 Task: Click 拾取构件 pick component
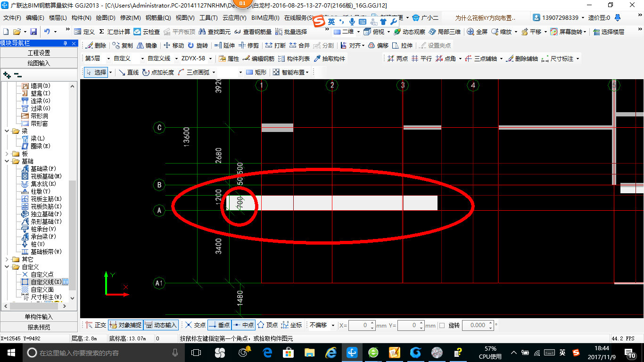(x=329, y=59)
